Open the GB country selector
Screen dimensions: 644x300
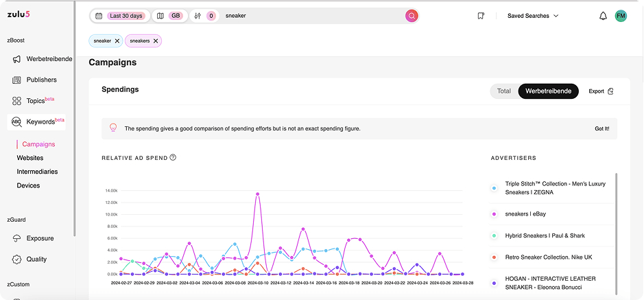coord(169,16)
